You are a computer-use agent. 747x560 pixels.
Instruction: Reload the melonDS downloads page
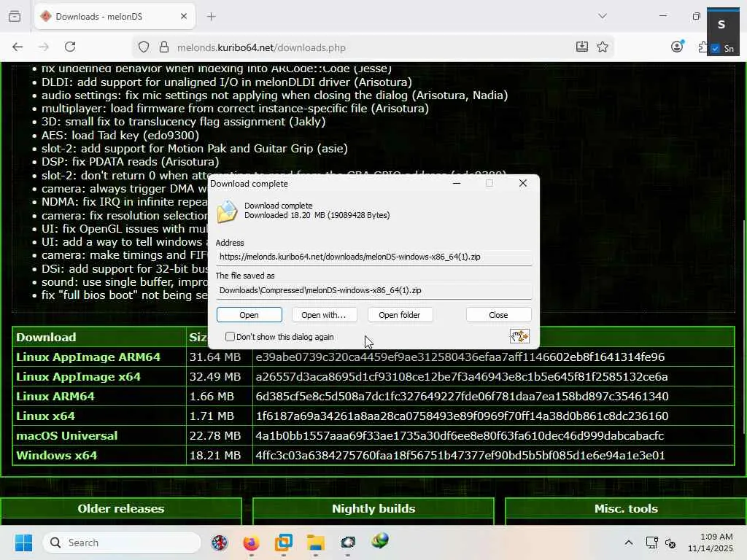pos(70,47)
